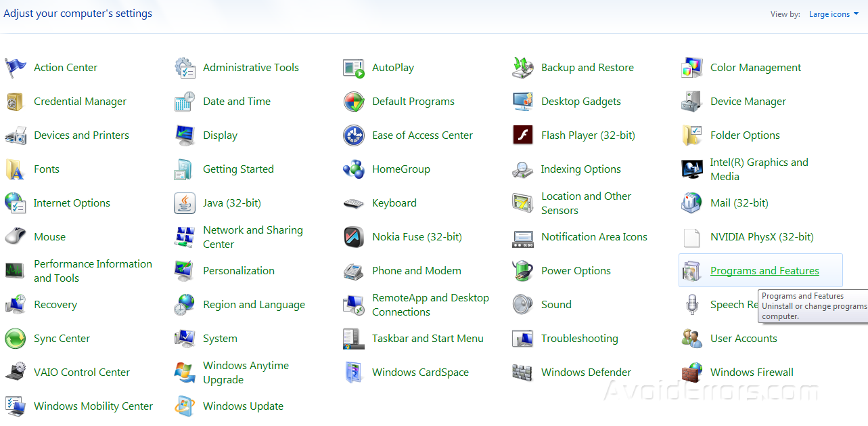Open Device Manager
Screen dimensions: 868x426
click(748, 101)
